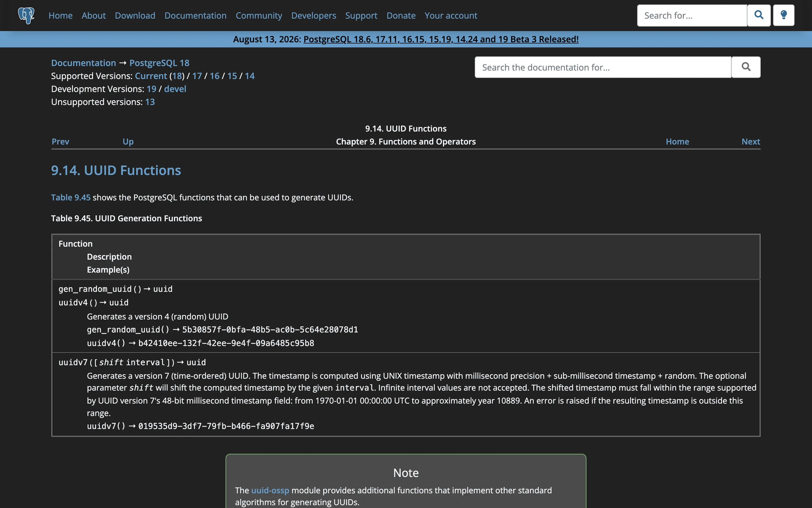This screenshot has width=812, height=508.
Task: Switch to version 14 documentation
Action: click(x=250, y=76)
